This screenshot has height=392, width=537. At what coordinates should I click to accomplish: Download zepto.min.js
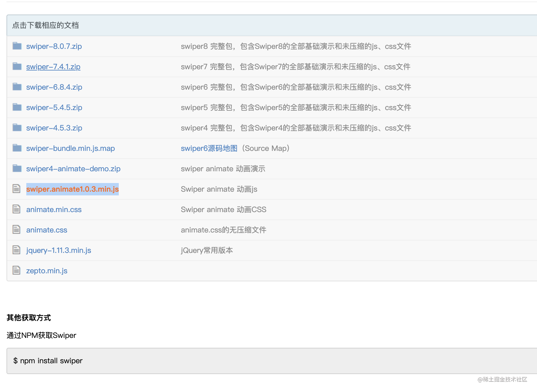(47, 271)
